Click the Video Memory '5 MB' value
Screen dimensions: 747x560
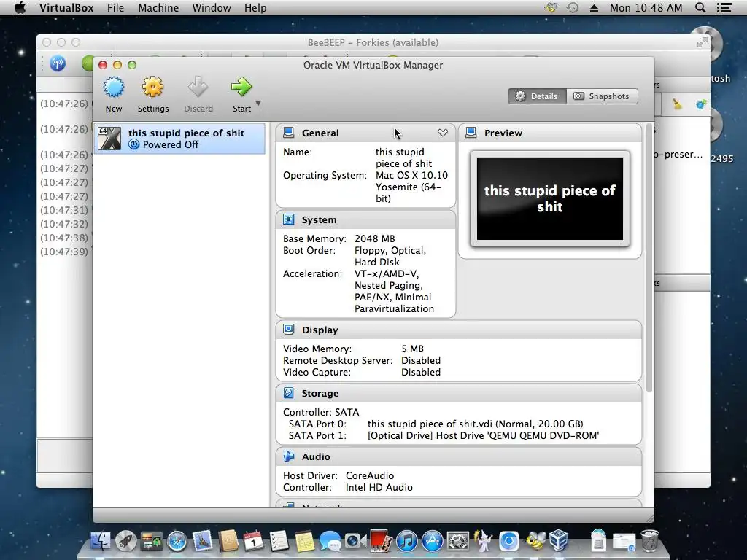pyautogui.click(x=412, y=349)
